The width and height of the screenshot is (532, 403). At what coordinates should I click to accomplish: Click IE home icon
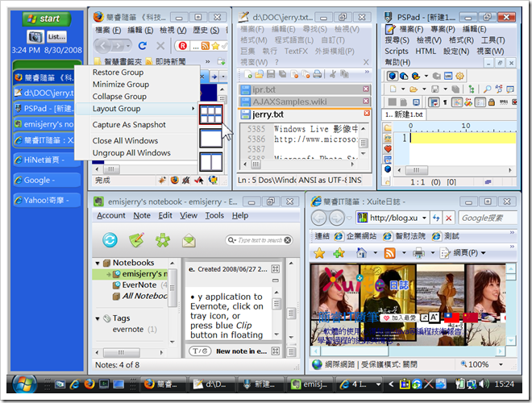[x=362, y=253]
